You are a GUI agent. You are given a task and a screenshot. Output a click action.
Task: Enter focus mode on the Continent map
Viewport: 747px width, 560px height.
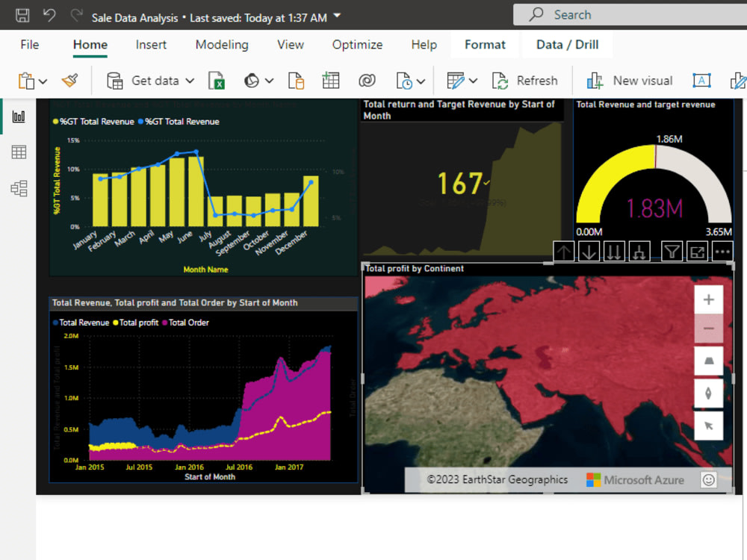tap(697, 251)
